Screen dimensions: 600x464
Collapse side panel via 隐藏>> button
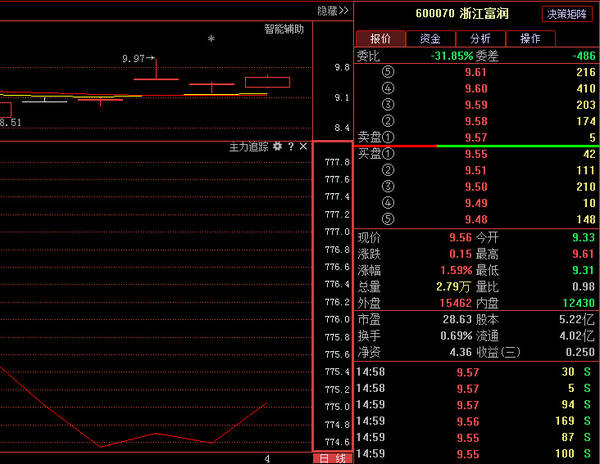click(333, 11)
